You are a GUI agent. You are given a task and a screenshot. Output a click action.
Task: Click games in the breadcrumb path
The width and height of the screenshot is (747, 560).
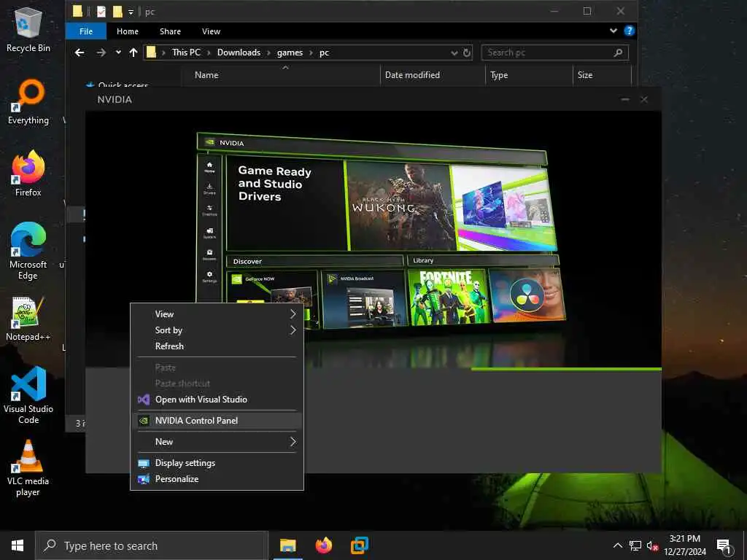point(290,52)
